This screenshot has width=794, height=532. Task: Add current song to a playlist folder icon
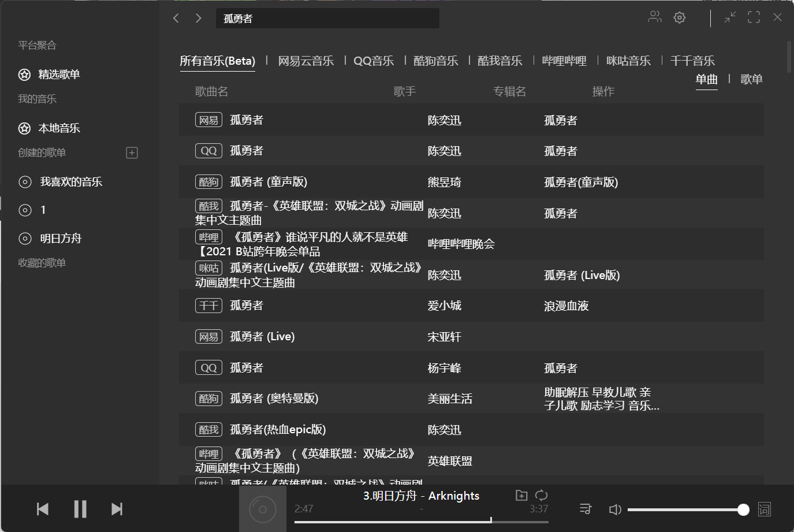[x=521, y=495]
